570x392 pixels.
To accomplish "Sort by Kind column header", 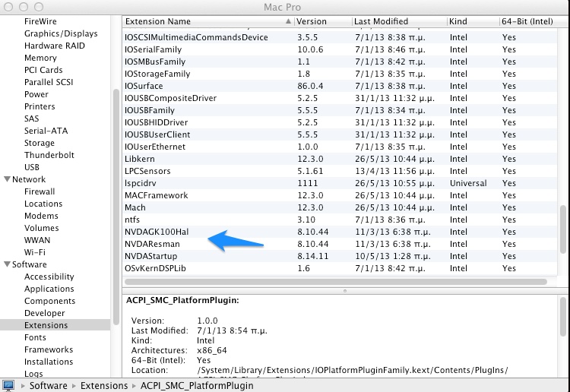I will pyautogui.click(x=473, y=21).
